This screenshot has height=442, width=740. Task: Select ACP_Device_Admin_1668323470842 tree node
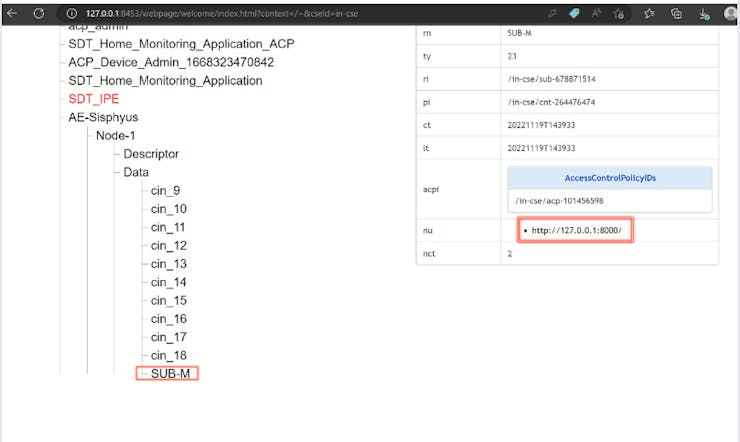(x=171, y=62)
